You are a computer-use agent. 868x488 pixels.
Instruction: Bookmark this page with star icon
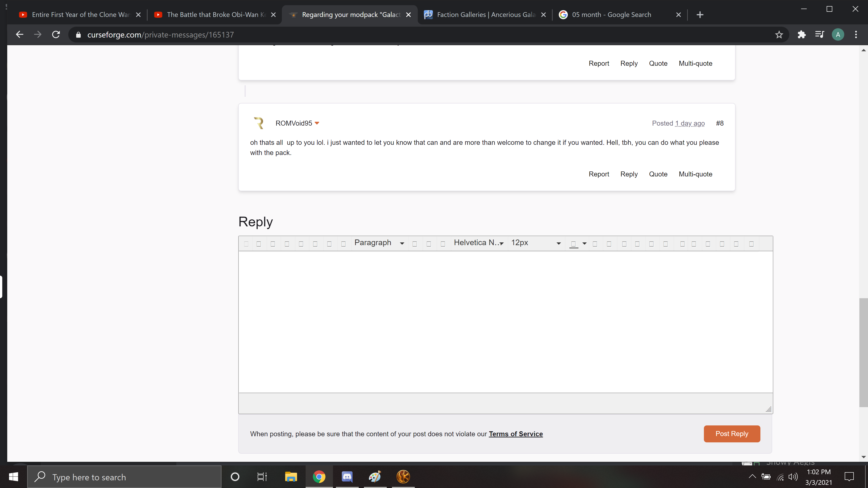pos(779,35)
